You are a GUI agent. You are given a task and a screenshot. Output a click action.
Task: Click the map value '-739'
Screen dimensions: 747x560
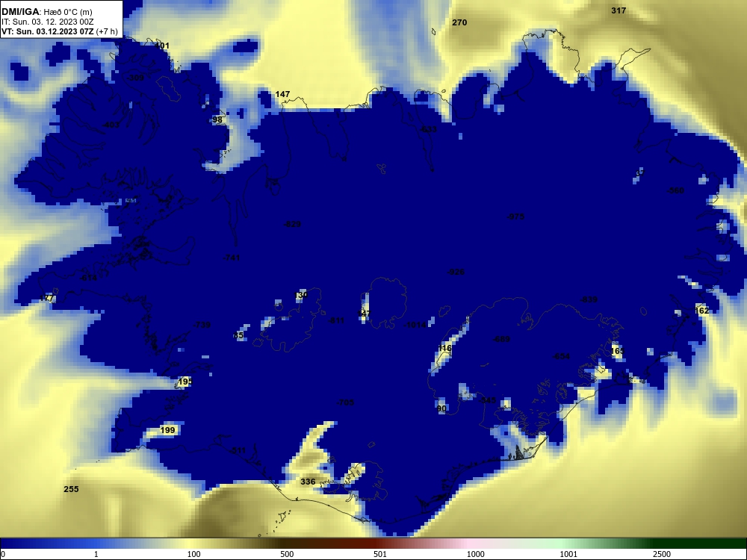click(201, 325)
